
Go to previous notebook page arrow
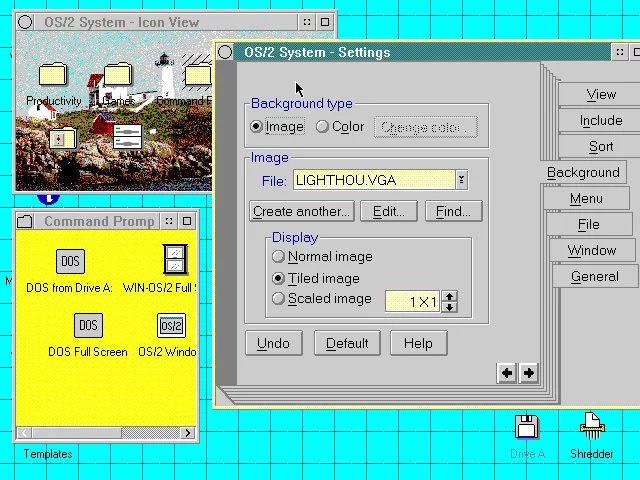[507, 373]
